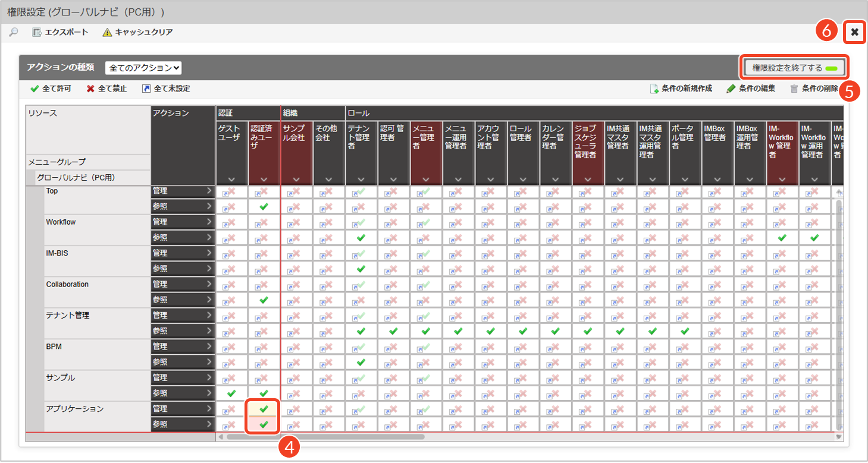Click the magnifier search icon in toolbar
Image resolution: width=868 pixels, height=463 pixels.
[14, 32]
